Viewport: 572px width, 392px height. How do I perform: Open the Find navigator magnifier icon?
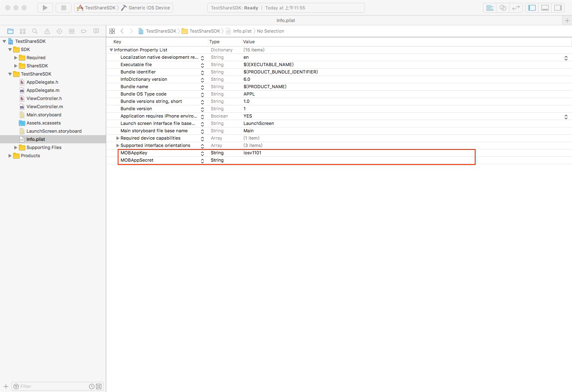[35, 31]
